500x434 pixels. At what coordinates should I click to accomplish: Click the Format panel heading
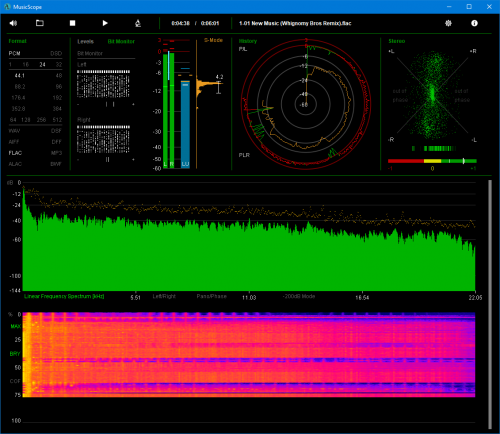coord(17,41)
